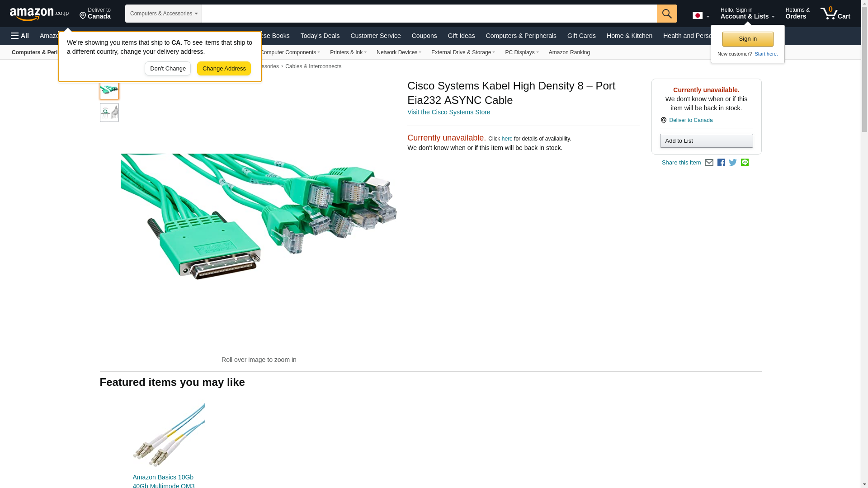This screenshot has height=488, width=868.
Task: Share this item via email icon
Action: [x=709, y=163]
